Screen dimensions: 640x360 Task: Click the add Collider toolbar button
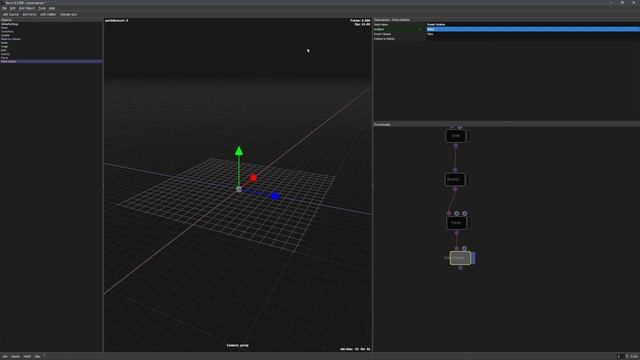pos(48,14)
